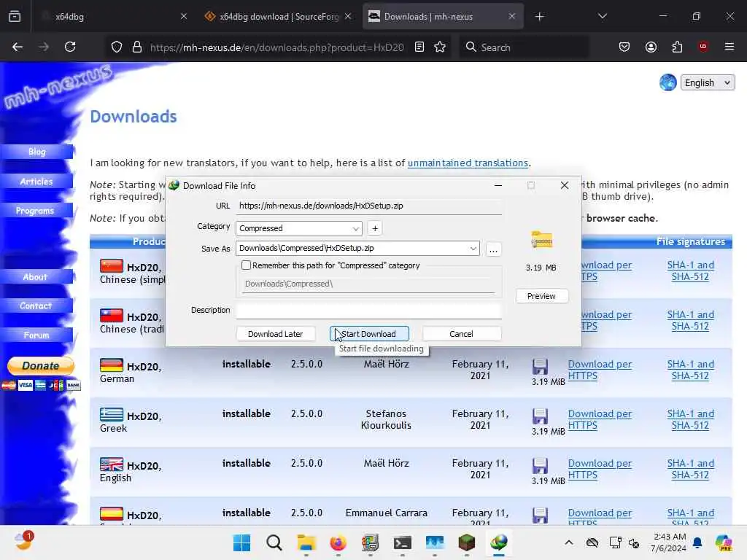Close the x64dbg SourceForge tab
The image size is (747, 560).
click(x=348, y=16)
